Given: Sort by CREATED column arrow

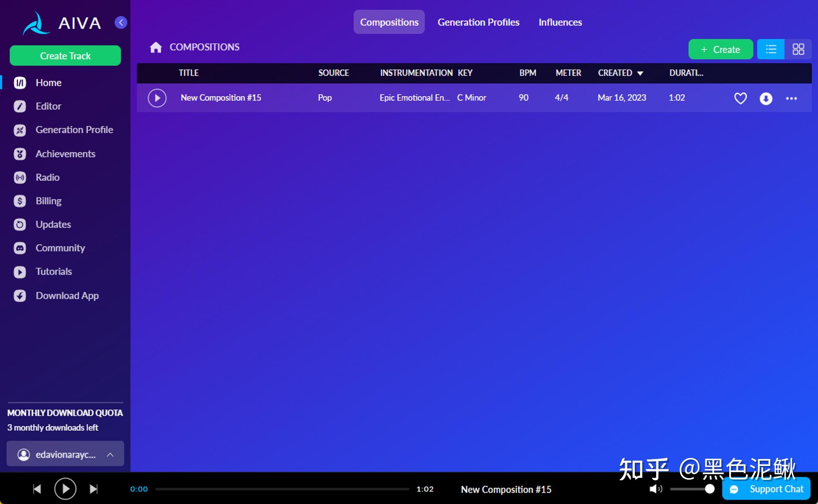Looking at the screenshot, I should (640, 73).
